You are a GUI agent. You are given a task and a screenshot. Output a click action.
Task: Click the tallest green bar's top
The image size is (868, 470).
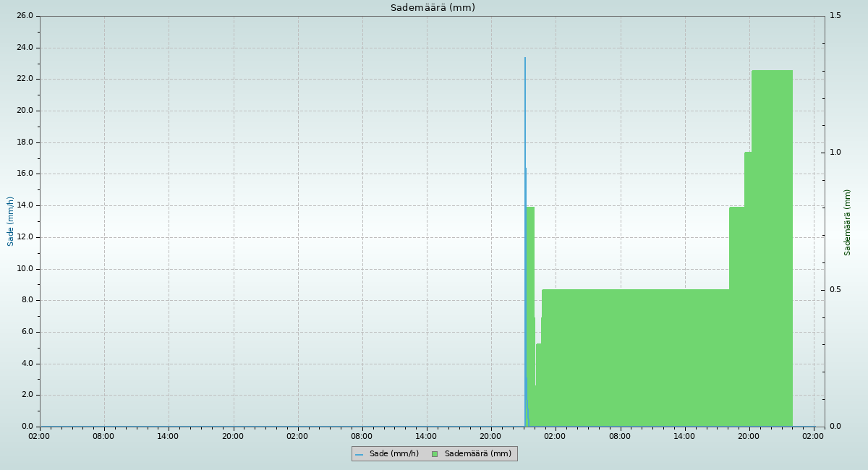pos(772,71)
